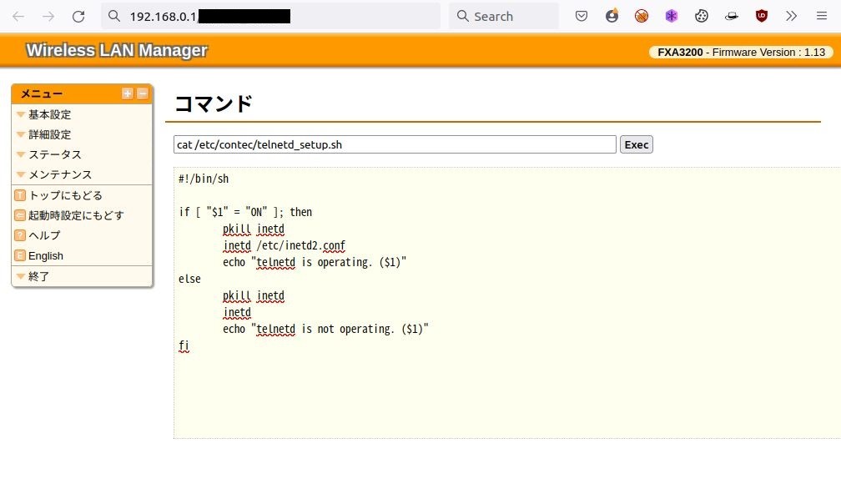Click the Firefox account avatar icon
Screen dimensions: 841x504
[x=612, y=16]
